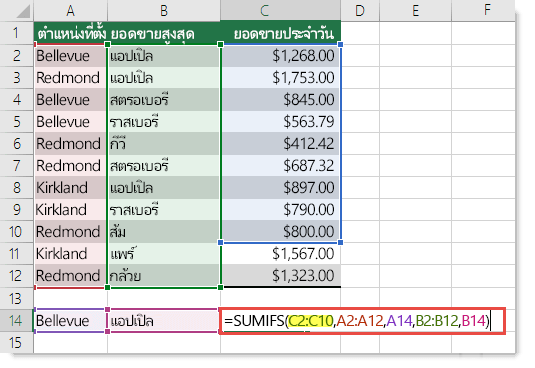Image resolution: width=535 pixels, height=368 pixels.
Task: Select row 1 header
Action: 17,33
